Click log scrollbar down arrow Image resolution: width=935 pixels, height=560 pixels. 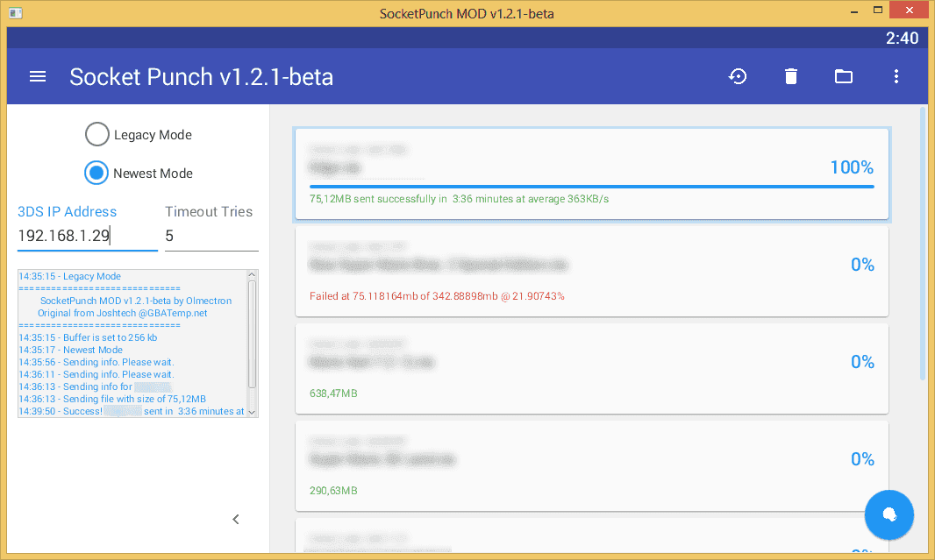tap(252, 412)
